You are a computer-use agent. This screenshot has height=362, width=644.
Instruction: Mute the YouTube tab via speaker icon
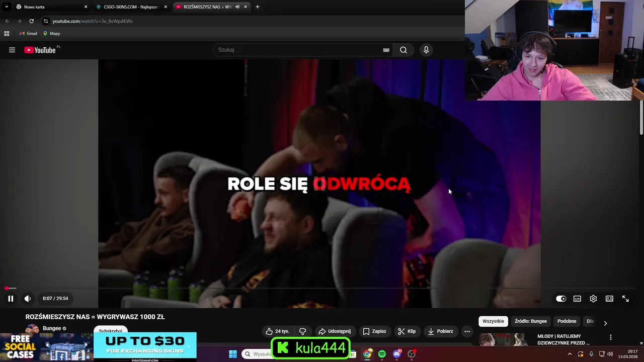tap(237, 7)
